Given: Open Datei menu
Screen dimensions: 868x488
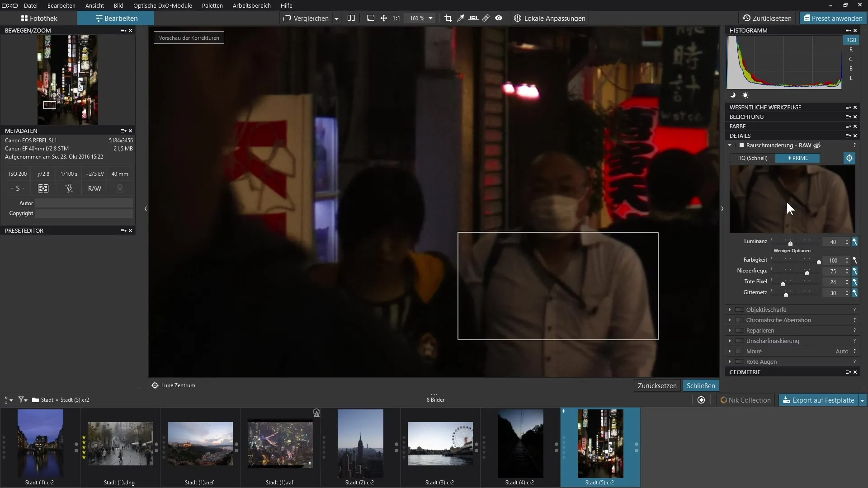Looking at the screenshot, I should pyautogui.click(x=31, y=5).
